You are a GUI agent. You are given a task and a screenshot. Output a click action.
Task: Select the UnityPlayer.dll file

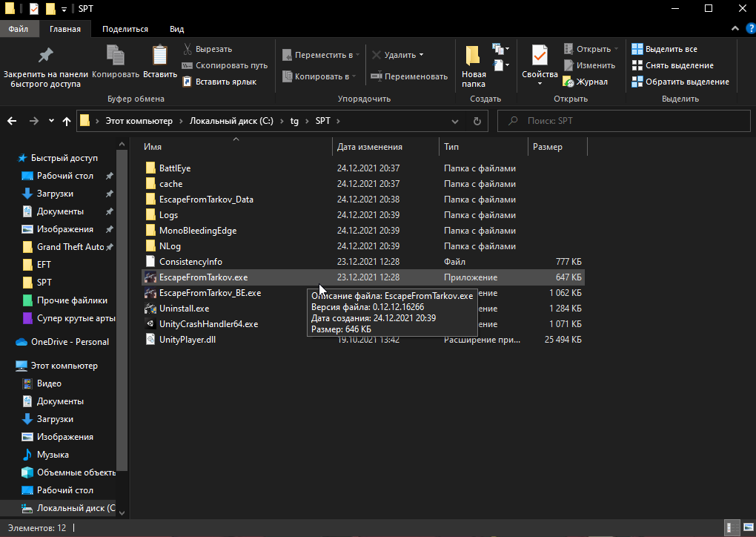[x=363, y=340]
